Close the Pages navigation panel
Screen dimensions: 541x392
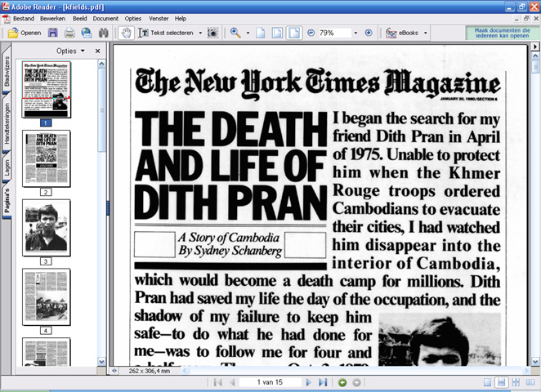tap(97, 51)
